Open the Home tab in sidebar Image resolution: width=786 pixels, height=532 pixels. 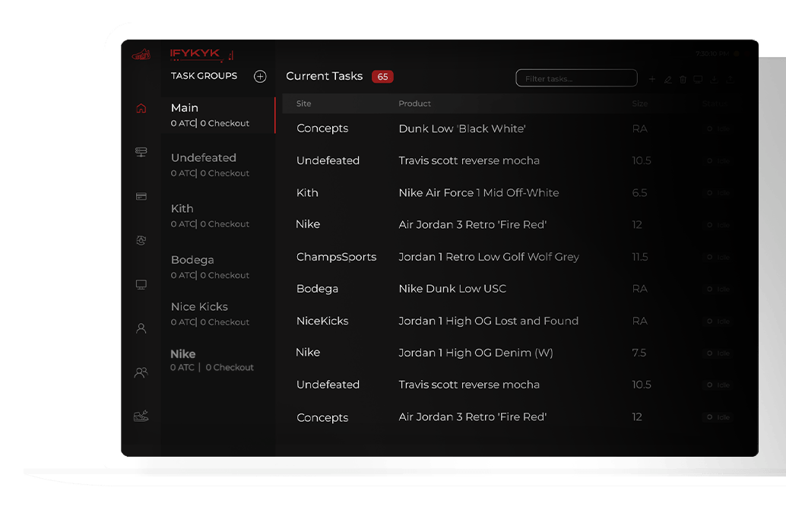tap(141, 109)
